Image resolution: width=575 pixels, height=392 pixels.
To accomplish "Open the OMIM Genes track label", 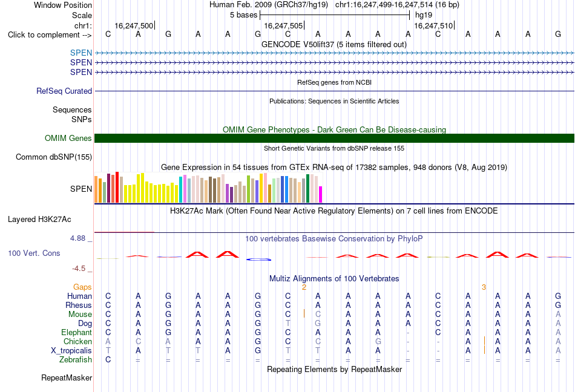I will [x=68, y=138].
